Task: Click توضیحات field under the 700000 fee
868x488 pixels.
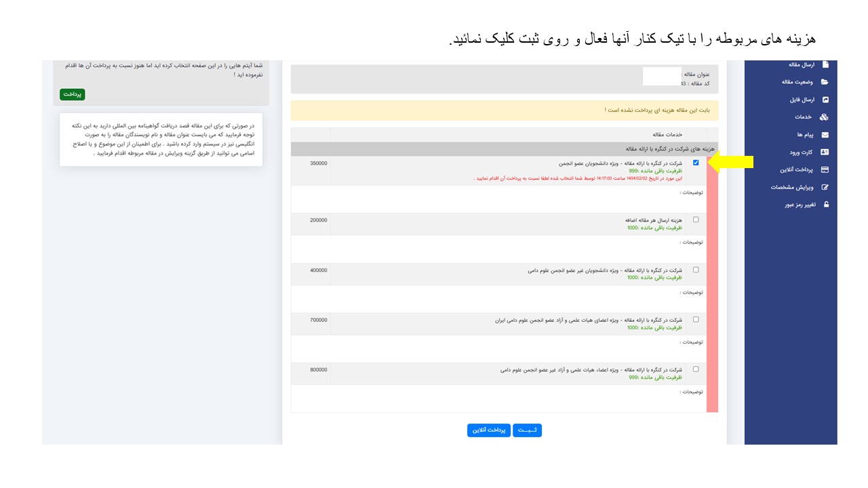Action: (x=498, y=348)
